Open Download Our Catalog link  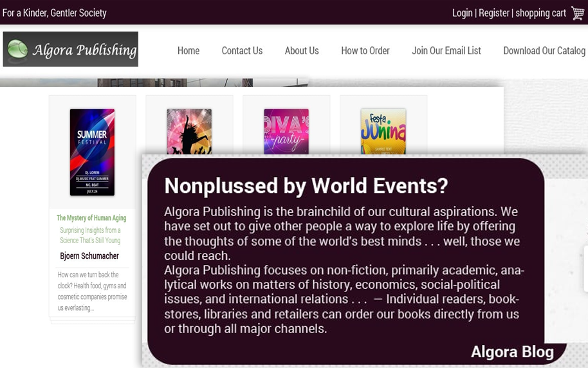click(x=544, y=51)
